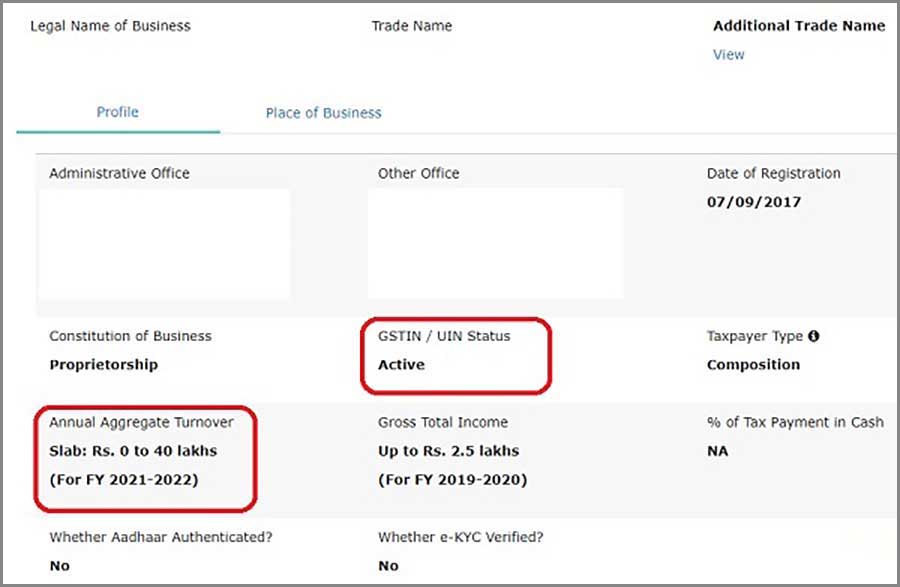
Task: Click the Trade Name label
Action: click(x=411, y=25)
